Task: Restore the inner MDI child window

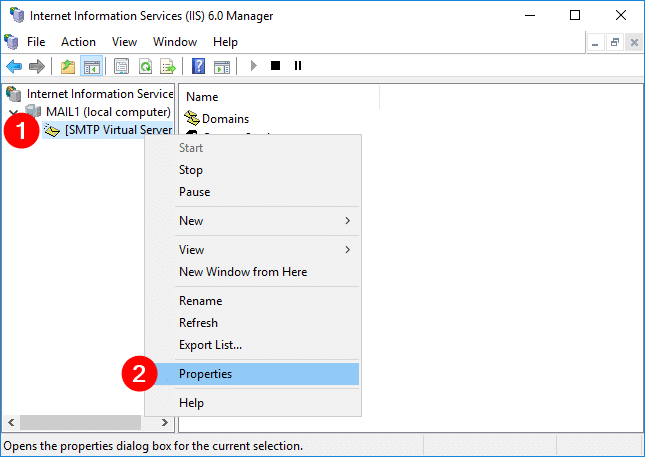Action: (x=615, y=42)
